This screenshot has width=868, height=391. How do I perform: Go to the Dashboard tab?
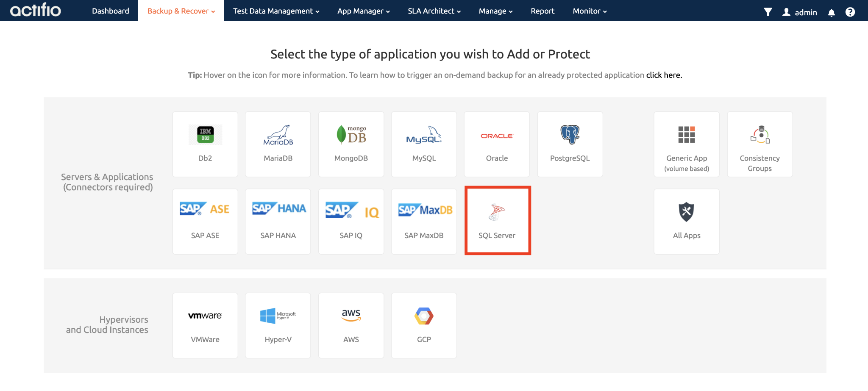coord(111,11)
